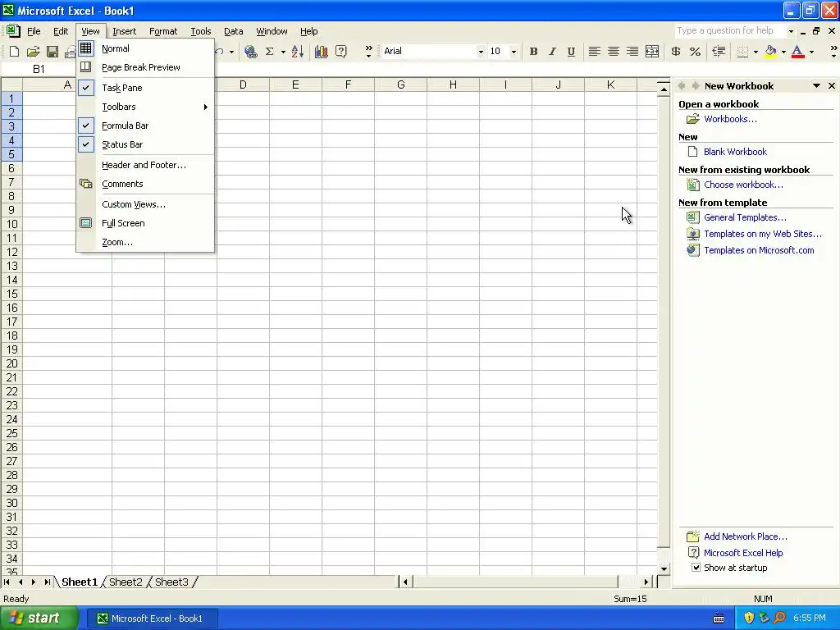Image resolution: width=840 pixels, height=630 pixels.
Task: Click the taskbar clock showing 6:55 PM
Action: [x=810, y=619]
